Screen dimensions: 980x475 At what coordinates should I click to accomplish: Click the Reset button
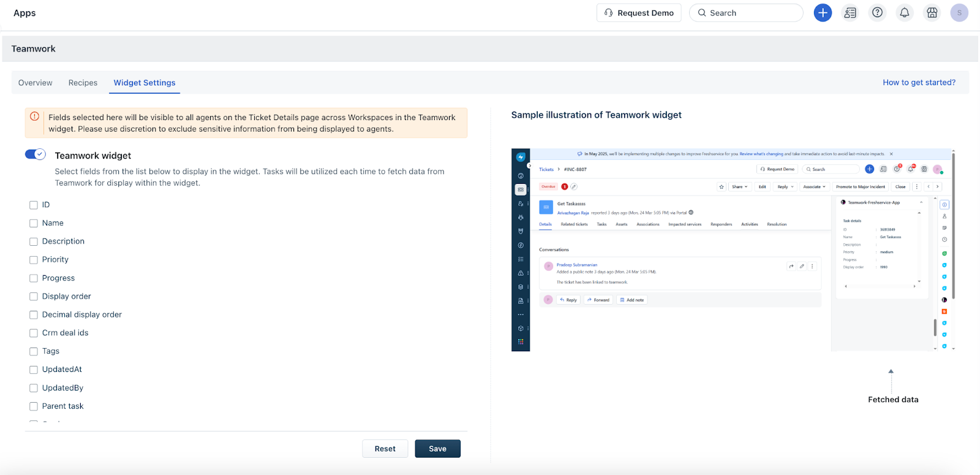coord(385,449)
